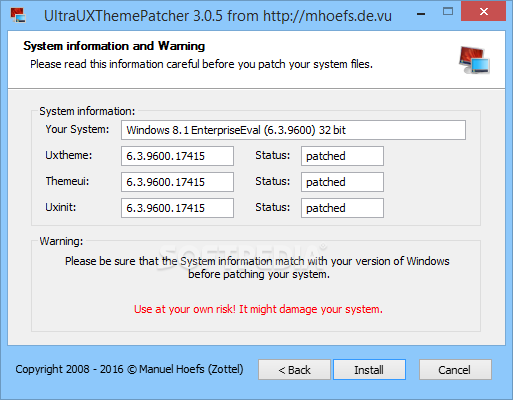Screen dimensions: 513x400
Task: Click the Uxinit status field
Action: (x=342, y=208)
